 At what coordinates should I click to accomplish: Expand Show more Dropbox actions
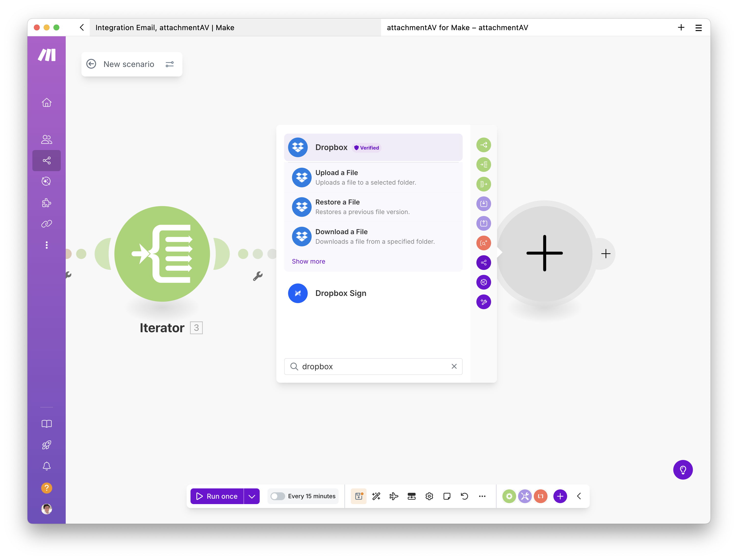tap(308, 261)
